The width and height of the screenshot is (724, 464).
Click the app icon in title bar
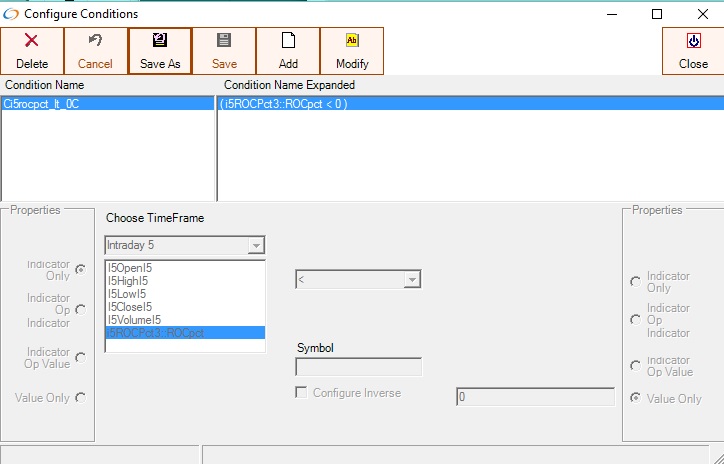pos(12,14)
